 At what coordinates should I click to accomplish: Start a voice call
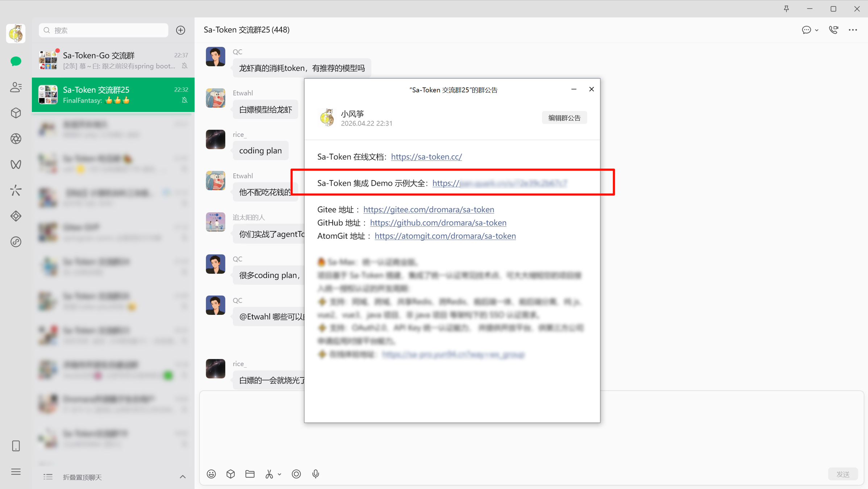point(834,30)
